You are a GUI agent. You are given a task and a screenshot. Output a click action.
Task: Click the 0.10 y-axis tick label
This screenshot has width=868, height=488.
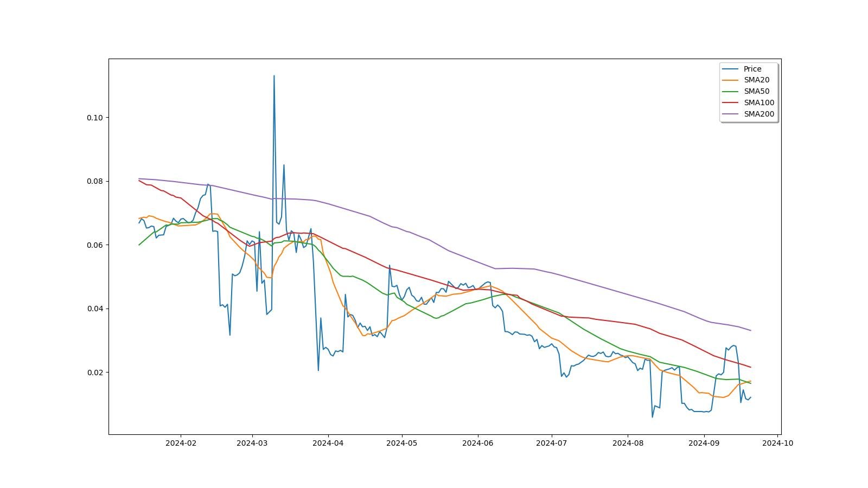tap(94, 118)
